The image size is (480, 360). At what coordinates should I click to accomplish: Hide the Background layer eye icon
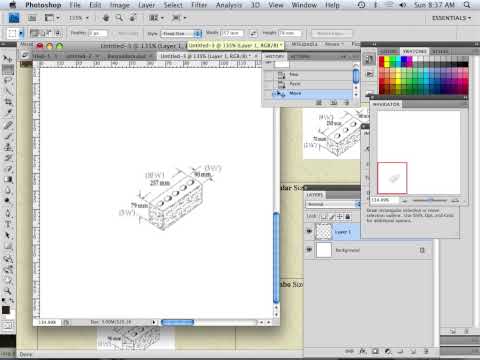(x=309, y=250)
